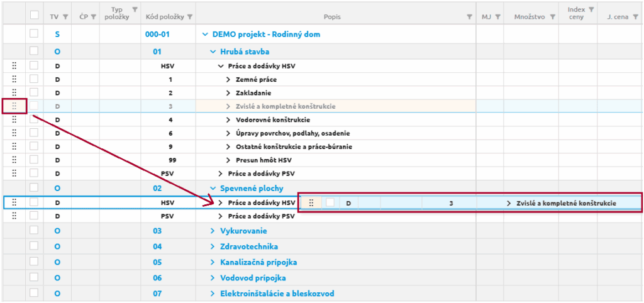Click the Index ceny column header
644x303 pixels.
[x=575, y=13]
